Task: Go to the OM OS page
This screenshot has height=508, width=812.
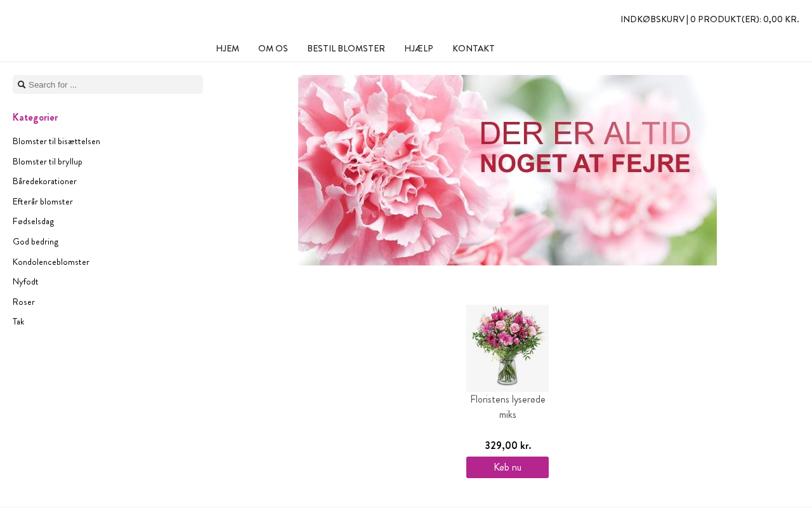Action: [x=273, y=48]
